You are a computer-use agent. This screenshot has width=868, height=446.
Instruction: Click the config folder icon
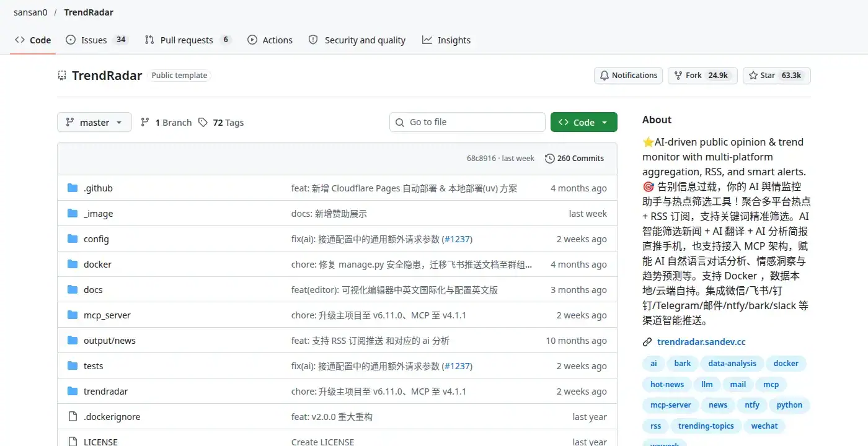pos(73,239)
